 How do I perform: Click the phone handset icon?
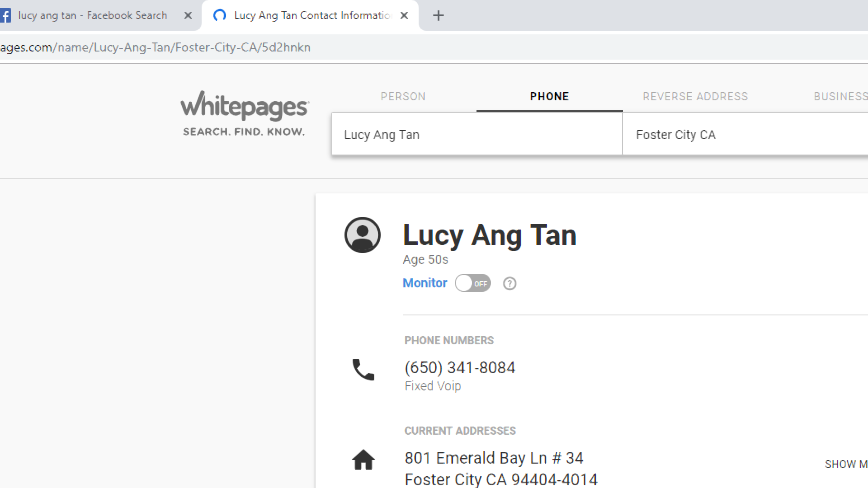click(x=363, y=370)
